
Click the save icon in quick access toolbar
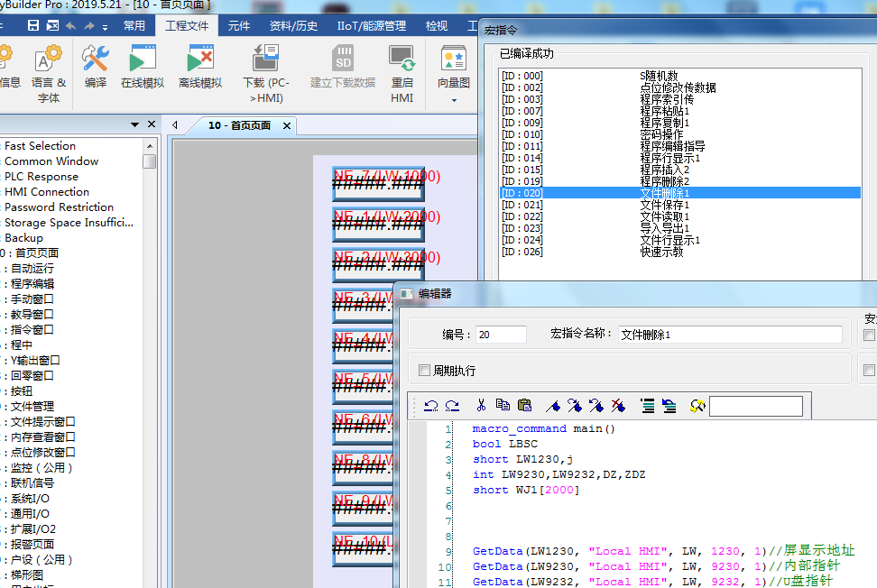(x=33, y=25)
